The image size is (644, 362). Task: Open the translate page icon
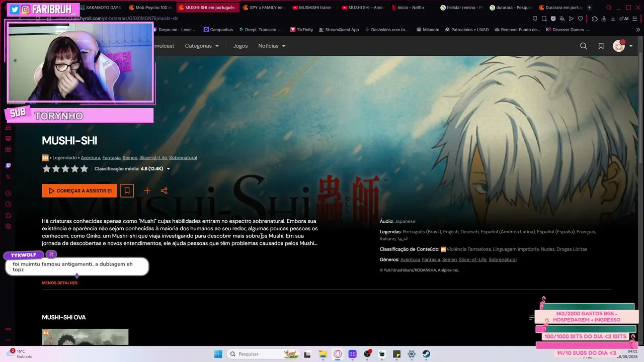coord(562,19)
